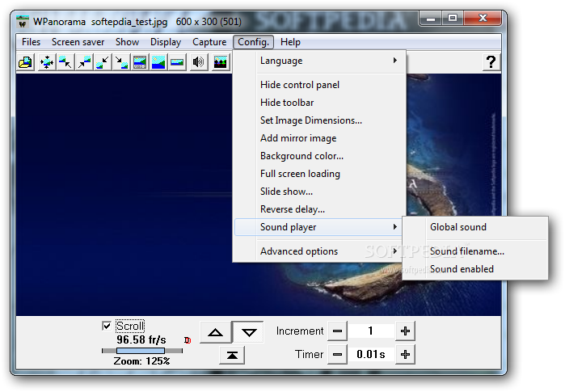The image size is (565, 392).
Task: Open the Show menu
Action: (127, 42)
